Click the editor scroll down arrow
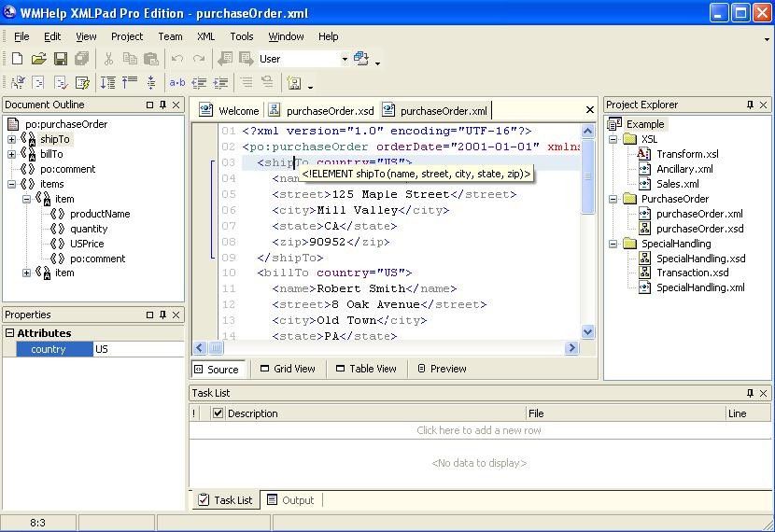Screen dimensions: 775x532 coord(587,332)
